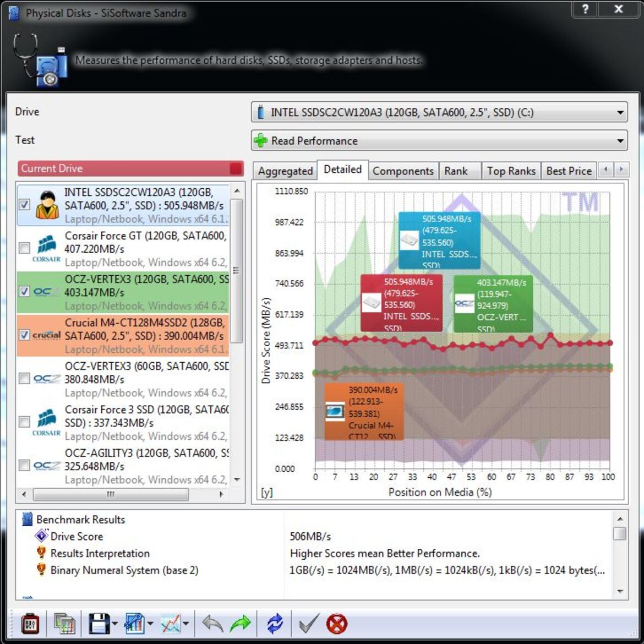
Task: Click the drive list horizontal scrollbar thumb
Action: [x=111, y=494]
